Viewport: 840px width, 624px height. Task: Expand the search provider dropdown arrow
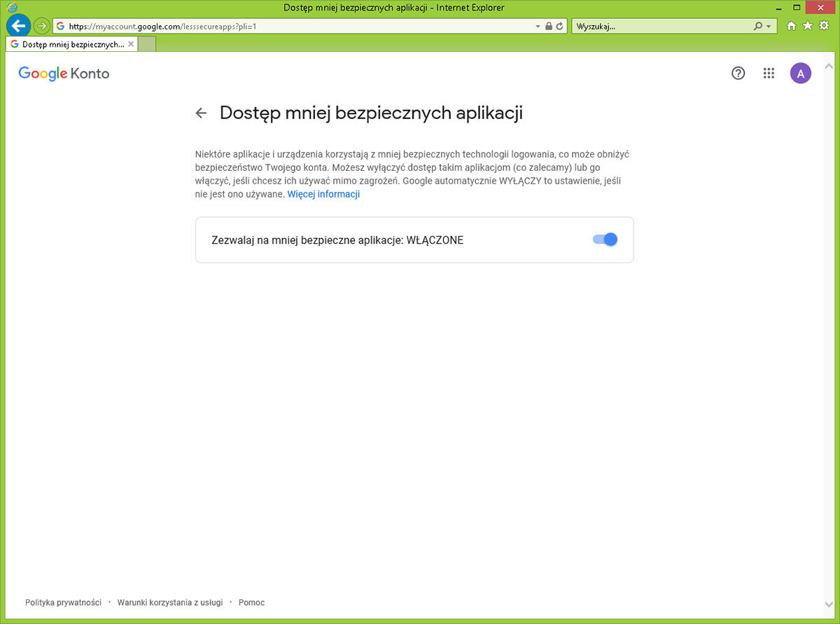click(769, 27)
